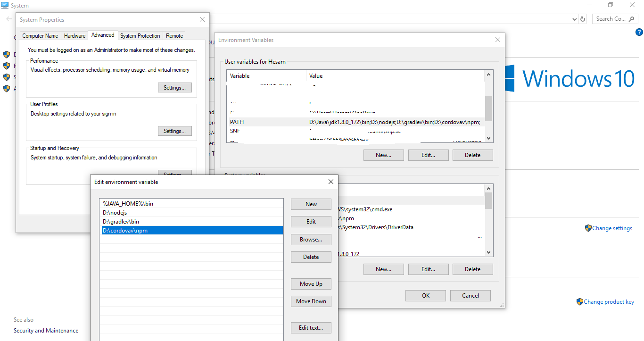Click Edit in Edit environment variable dialog
Screen dimensions: 644x341
pos(311,222)
